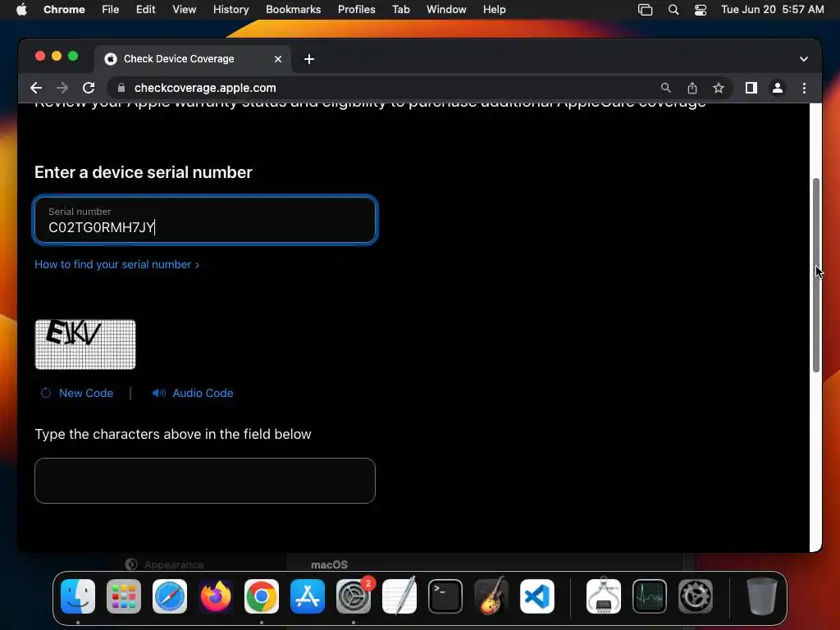The height and width of the screenshot is (630, 840).
Task: Open the App Store from the Dock
Action: (x=308, y=596)
